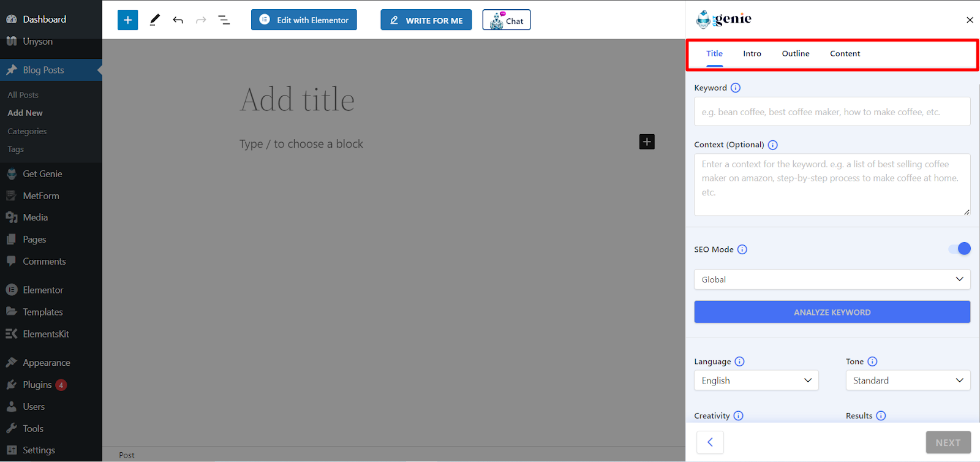
Task: Click the NEXT button
Action: 948,442
